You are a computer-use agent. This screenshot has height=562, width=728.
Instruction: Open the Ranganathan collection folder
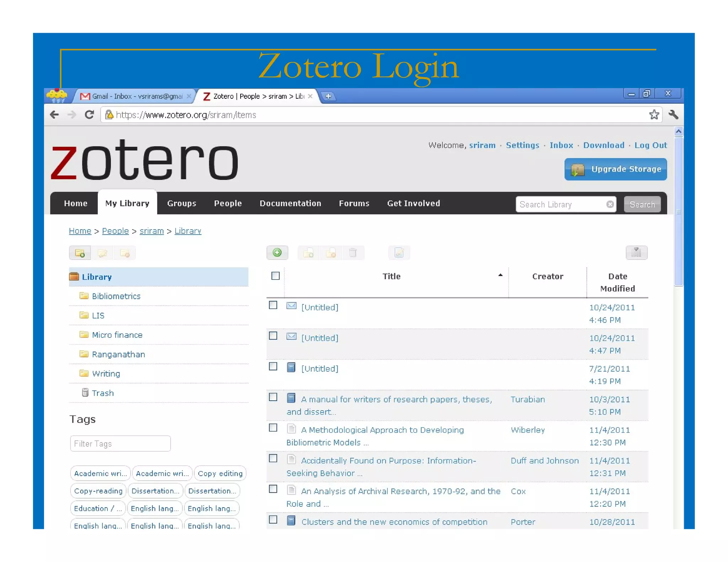(x=118, y=355)
